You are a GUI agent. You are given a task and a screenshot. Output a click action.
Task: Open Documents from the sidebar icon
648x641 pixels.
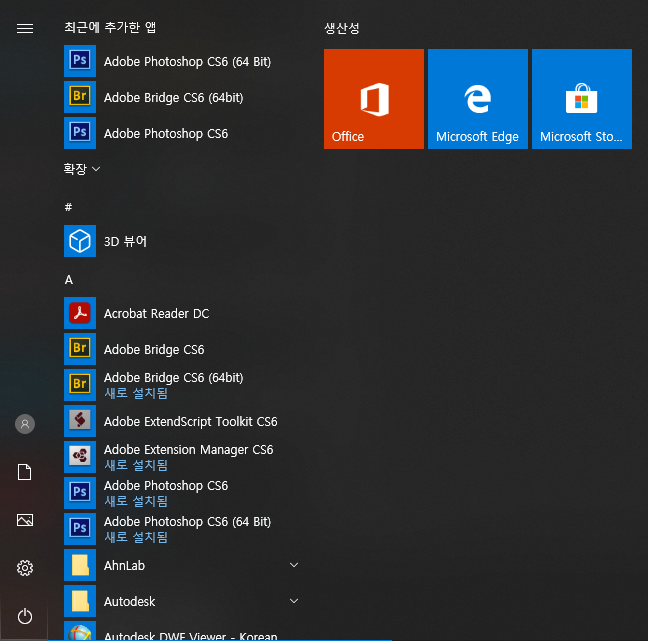(25, 472)
